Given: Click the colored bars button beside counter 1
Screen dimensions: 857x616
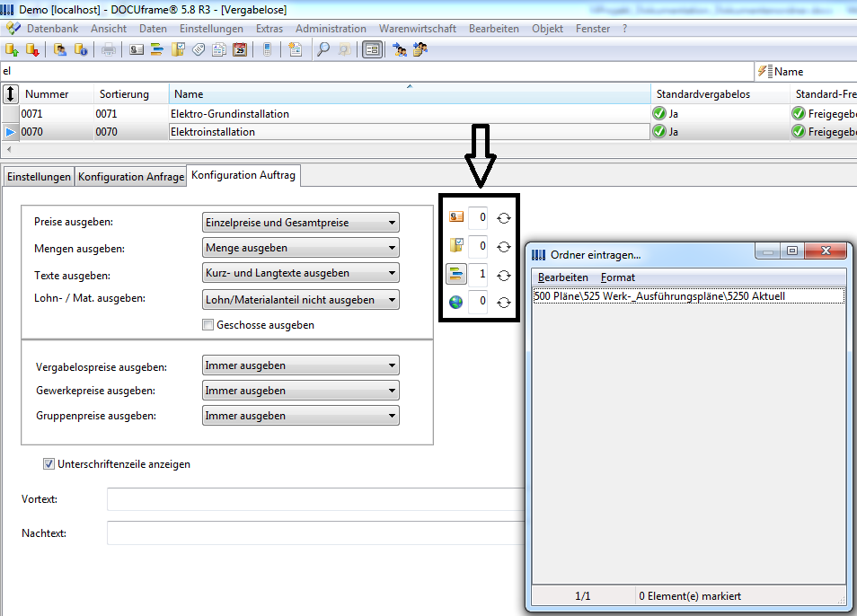Looking at the screenshot, I should (x=456, y=274).
